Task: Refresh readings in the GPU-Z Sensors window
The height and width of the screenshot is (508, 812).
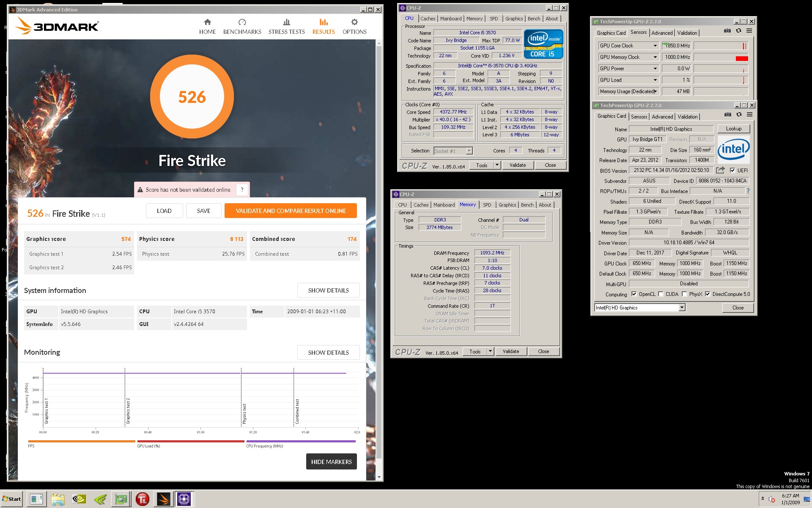Action: 738,31
